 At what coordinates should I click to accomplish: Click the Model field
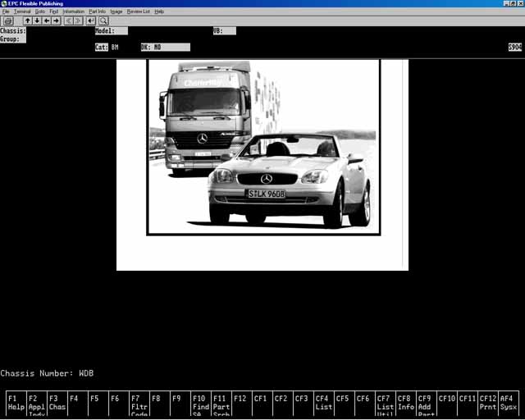pyautogui.click(x=112, y=31)
